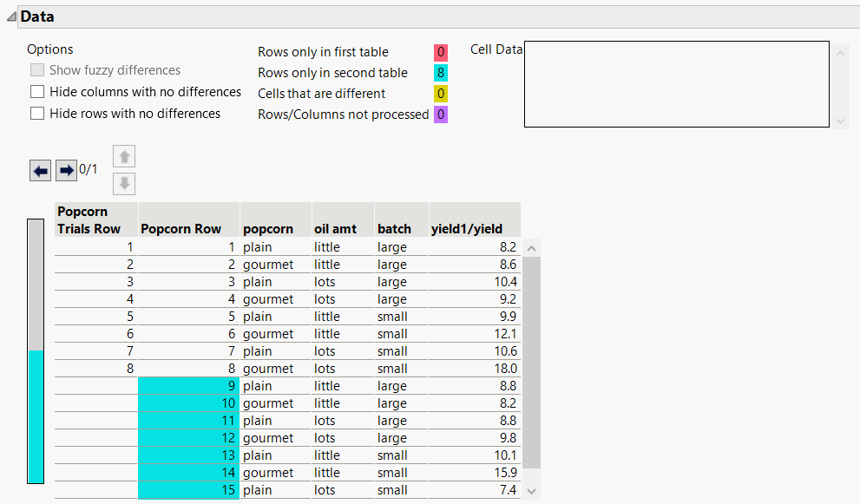
Task: Click the Data section disclosure triangle icon
Action: (x=10, y=16)
